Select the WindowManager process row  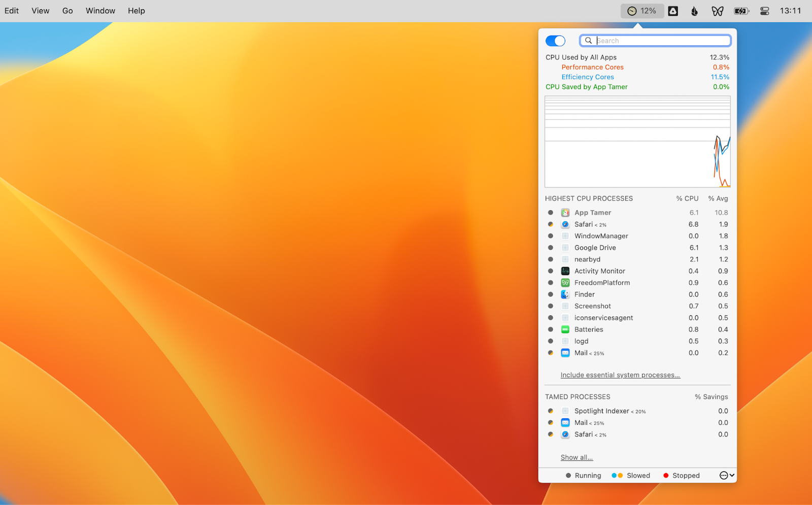(x=637, y=236)
